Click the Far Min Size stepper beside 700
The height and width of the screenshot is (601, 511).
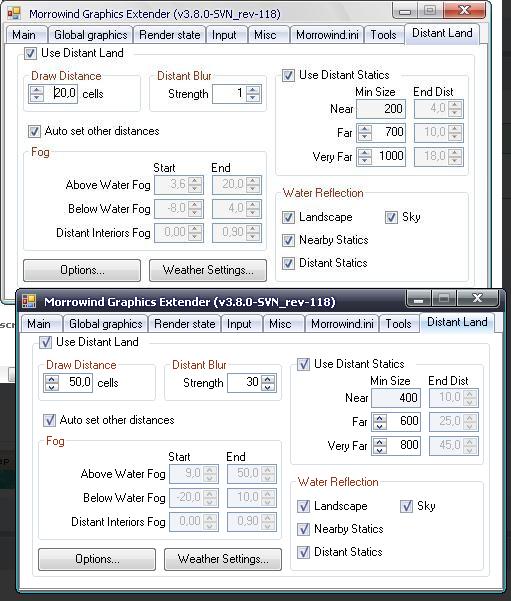tap(365, 133)
